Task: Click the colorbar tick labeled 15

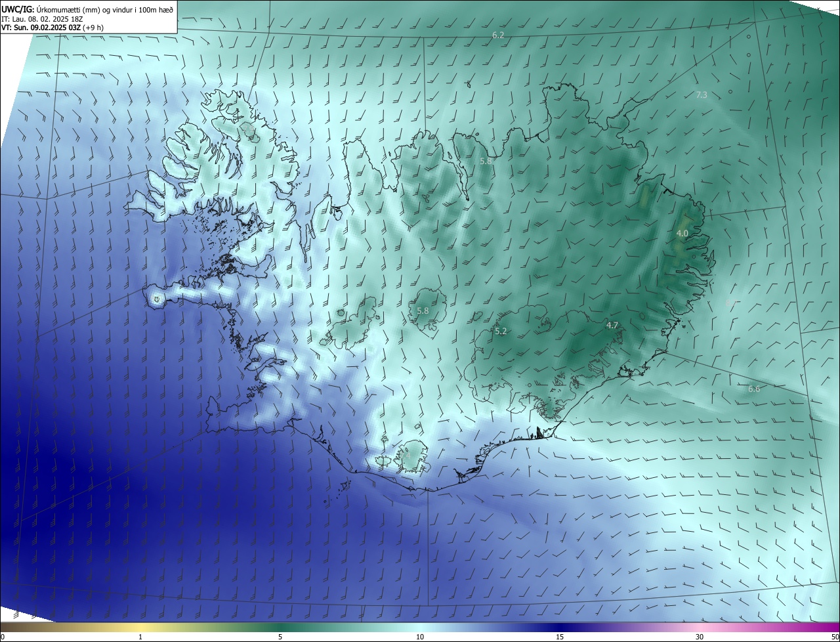Action: coord(560,637)
